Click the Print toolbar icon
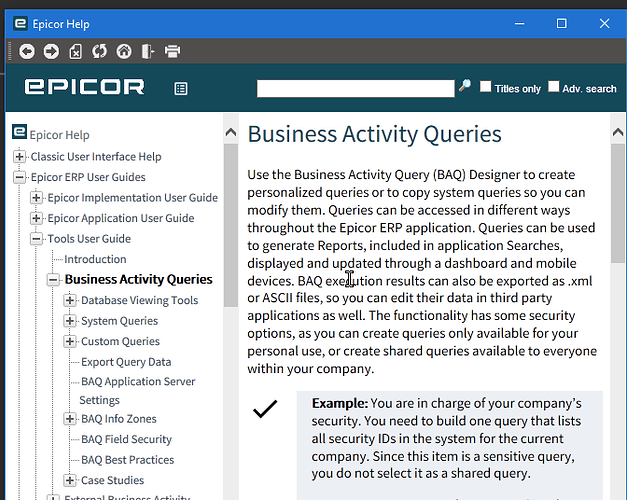The image size is (627, 500). (x=172, y=51)
